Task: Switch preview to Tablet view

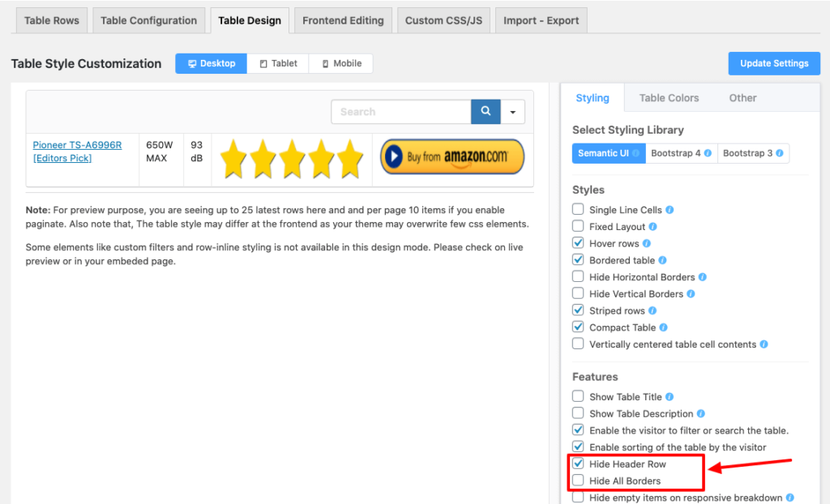Action: (x=278, y=63)
